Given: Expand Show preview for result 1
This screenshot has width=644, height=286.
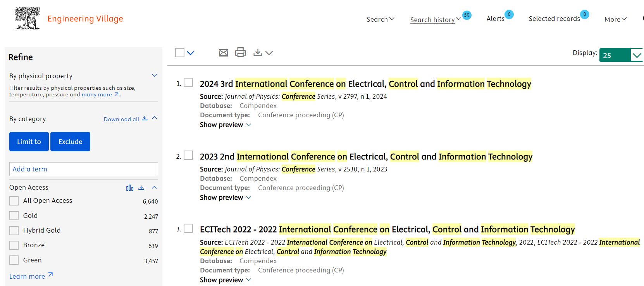Looking at the screenshot, I should click(226, 125).
